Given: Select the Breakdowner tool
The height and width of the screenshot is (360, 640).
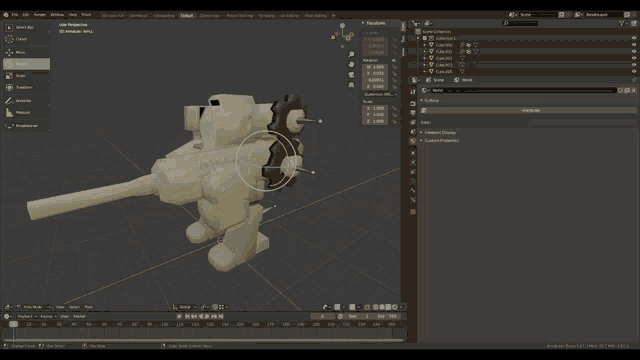Looking at the screenshot, I should pyautogui.click(x=26, y=126).
